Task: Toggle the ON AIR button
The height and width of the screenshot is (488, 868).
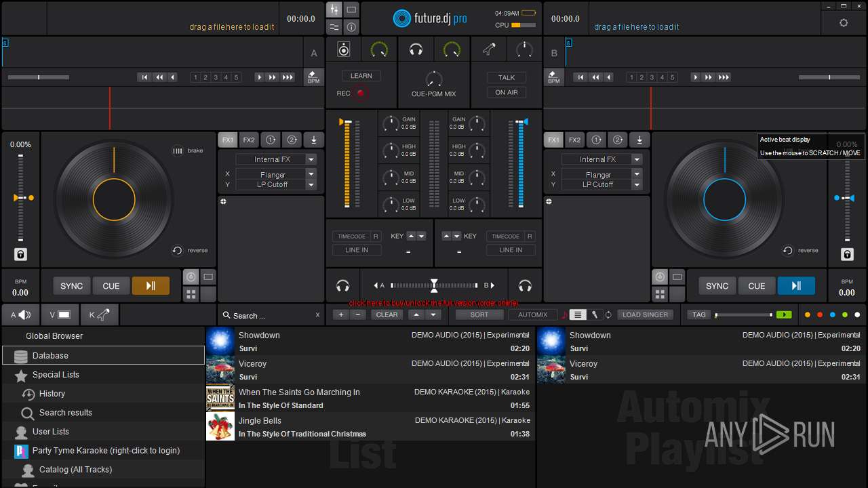Action: point(507,92)
